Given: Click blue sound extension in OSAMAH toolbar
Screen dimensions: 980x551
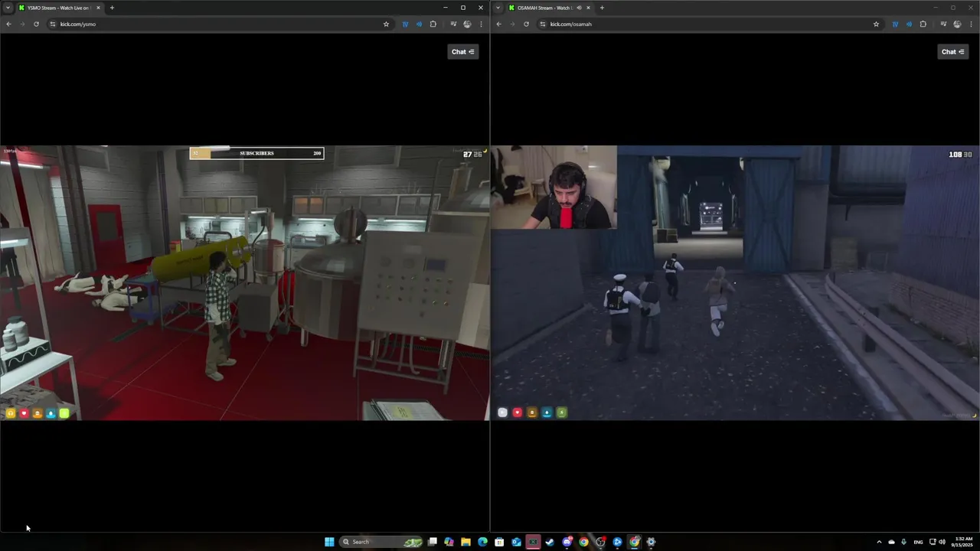Looking at the screenshot, I should coord(909,24).
